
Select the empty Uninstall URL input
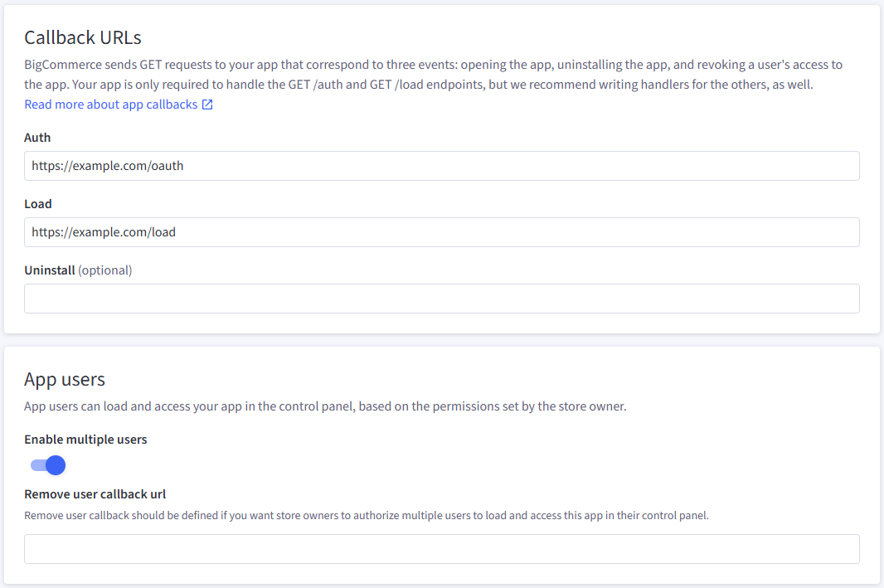coord(441,299)
